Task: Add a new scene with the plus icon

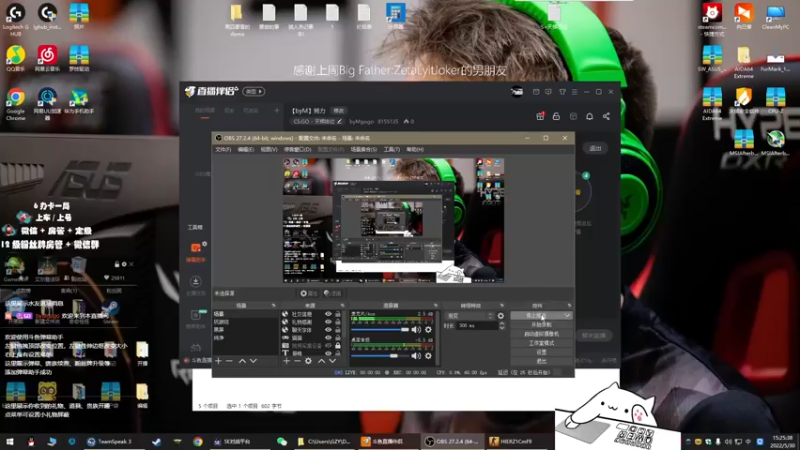Action: tap(218, 361)
